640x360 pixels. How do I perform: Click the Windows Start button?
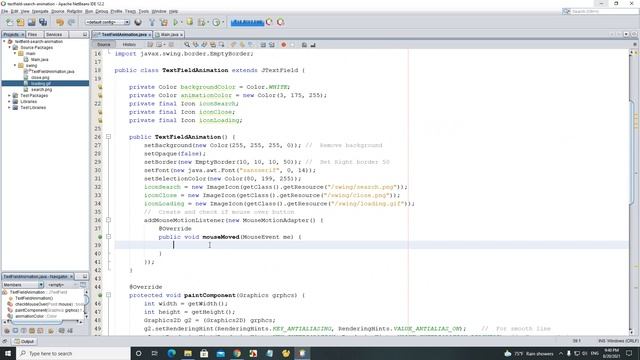[8, 353]
